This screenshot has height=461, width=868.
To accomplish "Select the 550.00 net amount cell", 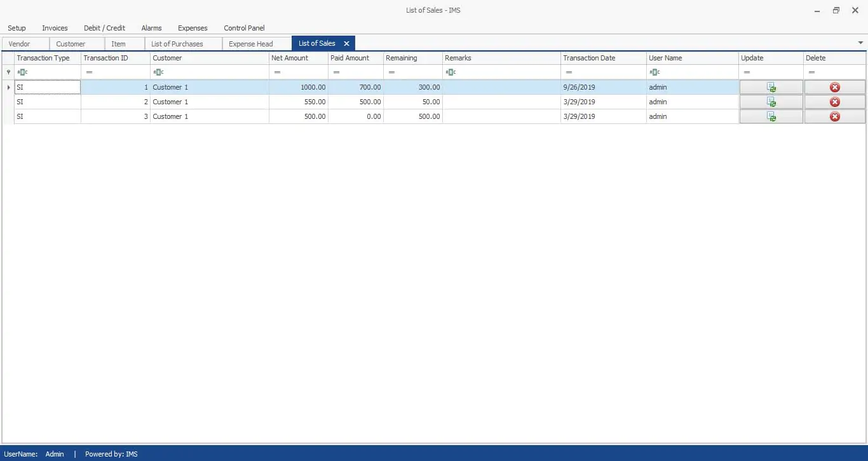I will point(299,102).
